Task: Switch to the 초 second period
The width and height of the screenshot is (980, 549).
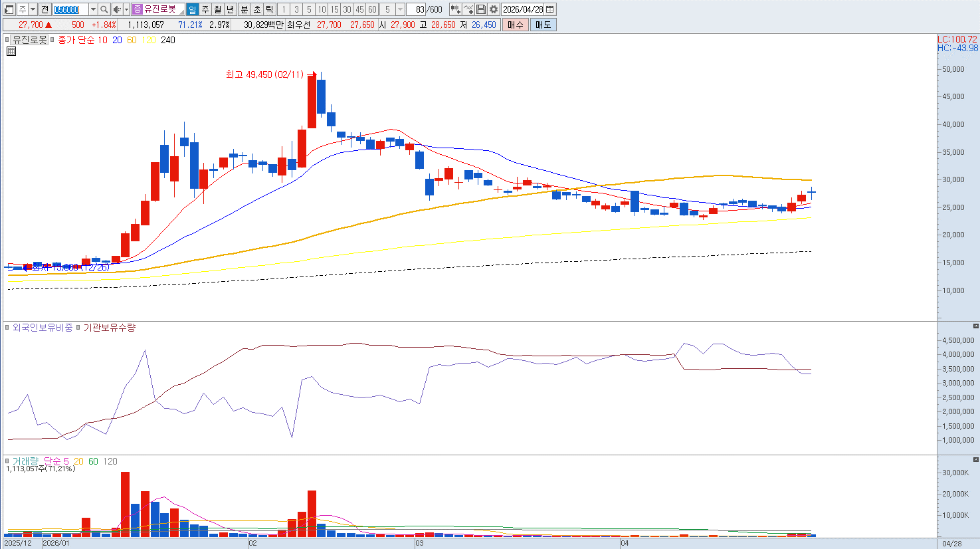Action: [256, 9]
